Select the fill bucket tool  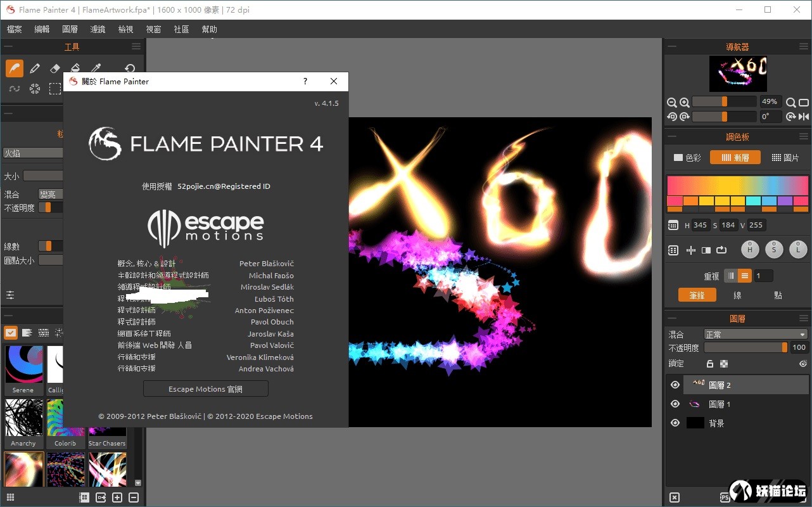tap(75, 68)
